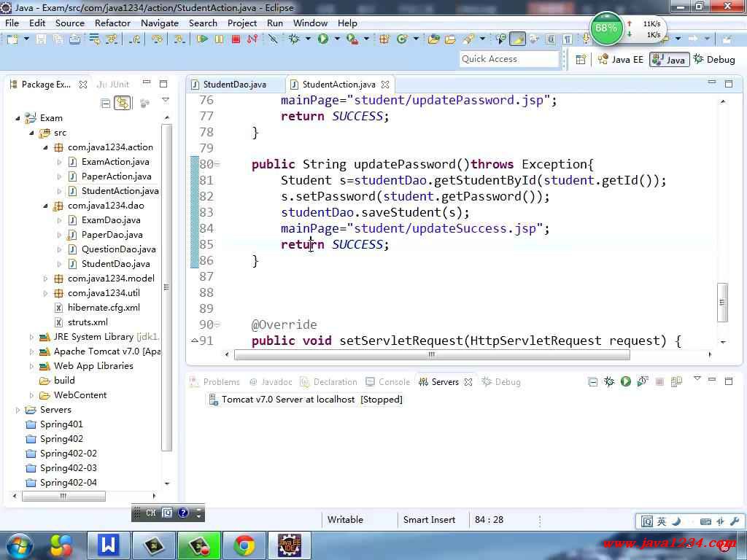Screen dimensions: 747x560
Task: Click the JUnit view tab
Action: point(112,85)
